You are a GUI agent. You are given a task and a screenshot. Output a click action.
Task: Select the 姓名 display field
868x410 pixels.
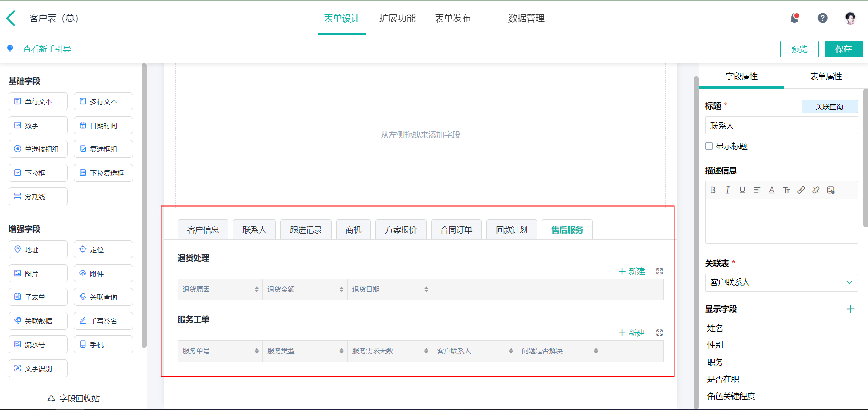click(715, 328)
